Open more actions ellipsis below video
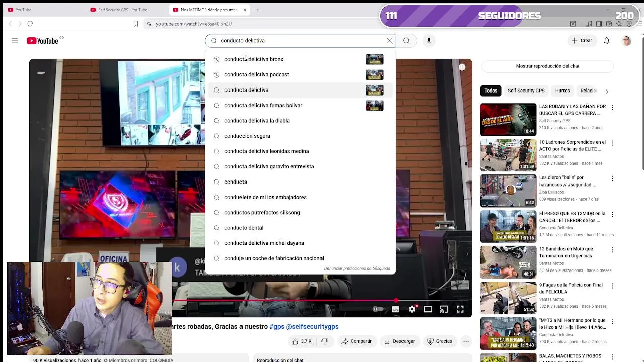 point(466,341)
